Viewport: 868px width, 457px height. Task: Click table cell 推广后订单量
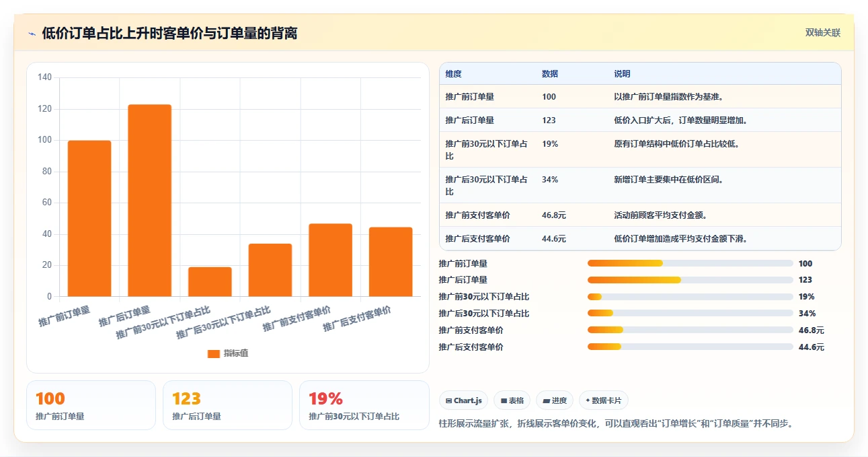tap(469, 120)
